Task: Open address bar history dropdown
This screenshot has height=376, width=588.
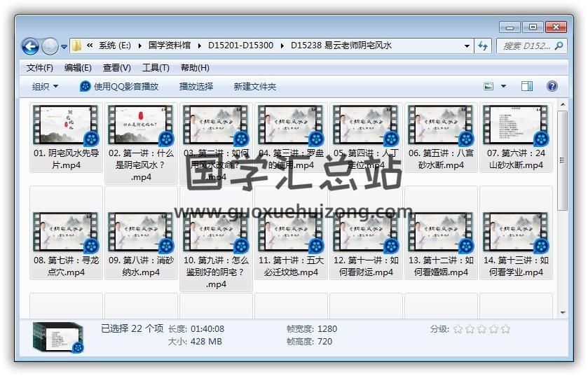Action: coord(467,46)
